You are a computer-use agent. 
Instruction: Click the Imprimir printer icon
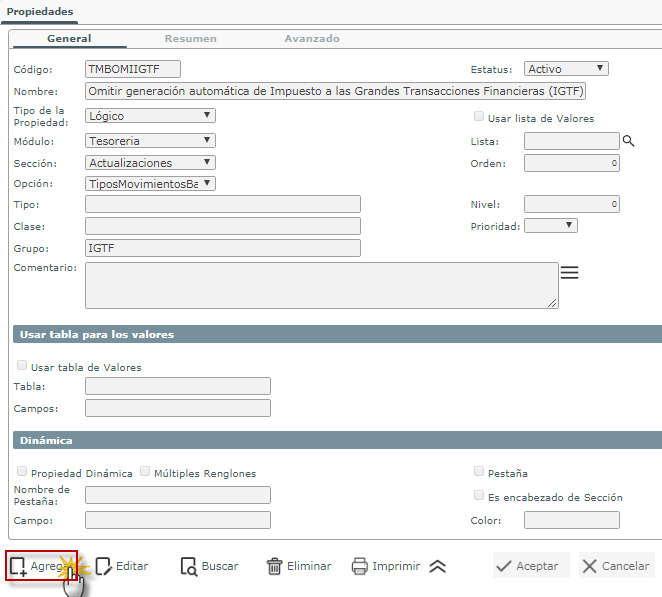pyautogui.click(x=360, y=566)
